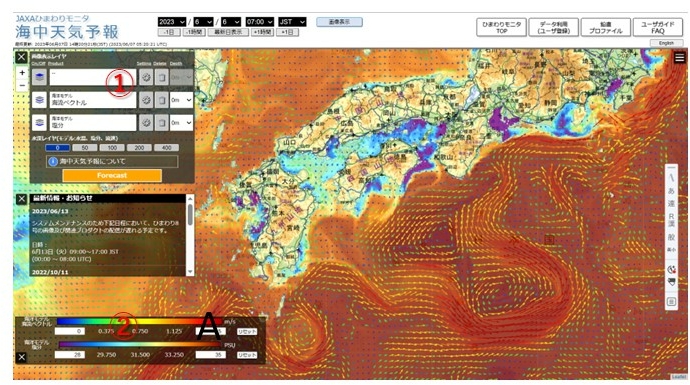Zoom out the map with minus button
This screenshot has width=690, height=385.
click(x=22, y=85)
